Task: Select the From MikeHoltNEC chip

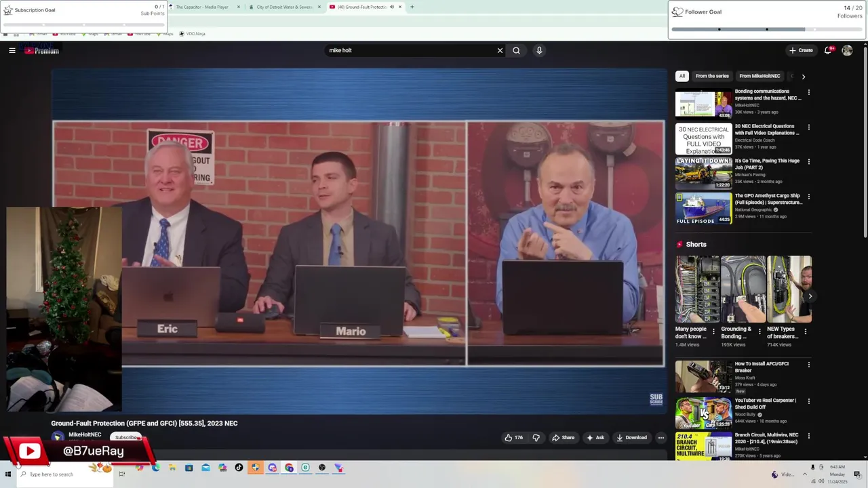Action: 759,76
